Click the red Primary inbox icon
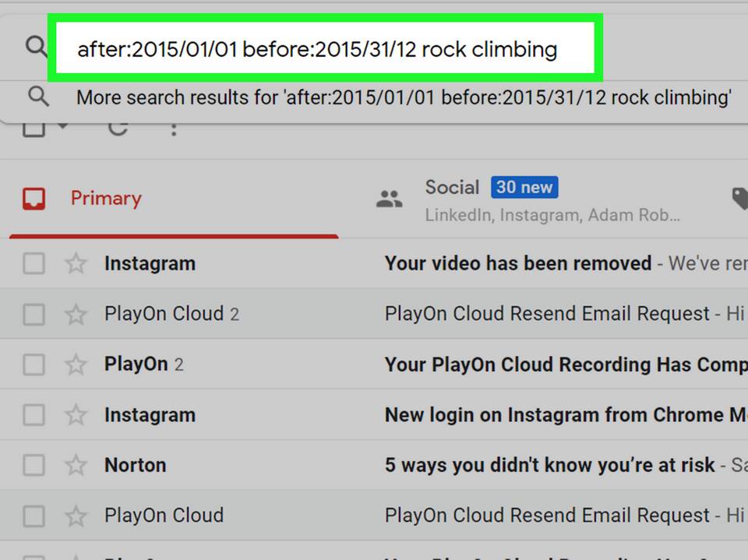748x560 pixels. click(34, 199)
